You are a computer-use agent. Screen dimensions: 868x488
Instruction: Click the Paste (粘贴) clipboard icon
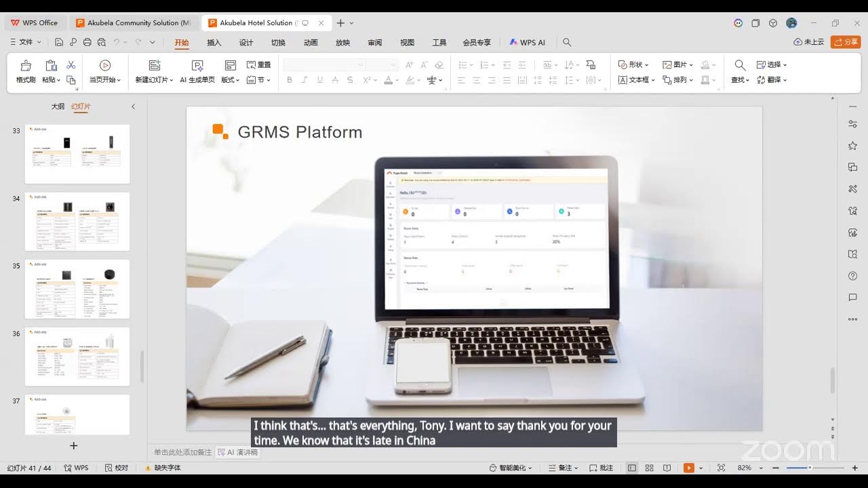(x=50, y=65)
